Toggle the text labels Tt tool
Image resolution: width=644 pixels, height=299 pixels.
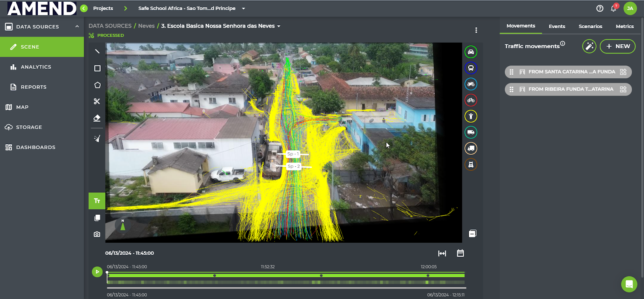pyautogui.click(x=97, y=201)
